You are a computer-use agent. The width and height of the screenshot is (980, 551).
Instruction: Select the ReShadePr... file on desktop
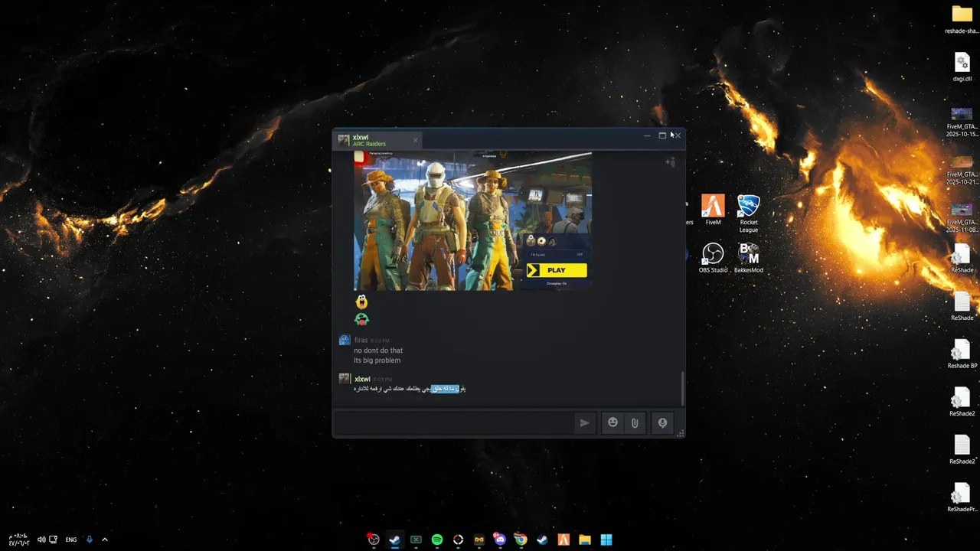(x=962, y=497)
